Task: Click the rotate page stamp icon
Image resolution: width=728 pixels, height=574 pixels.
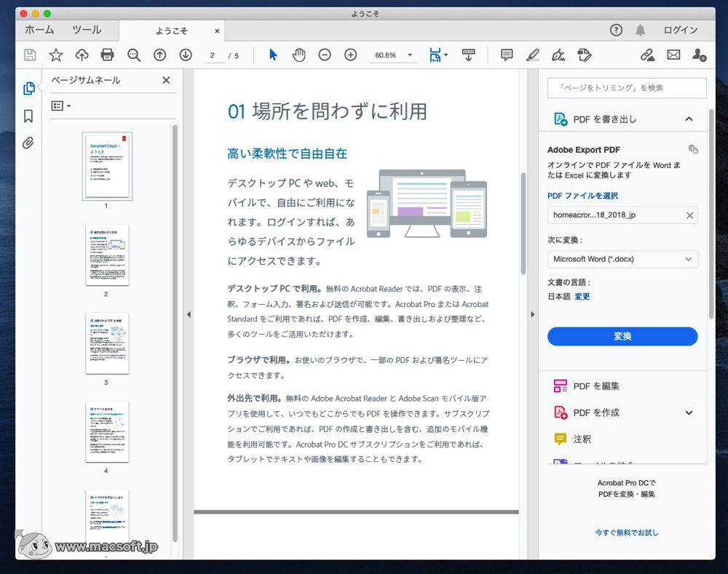Action: click(584, 55)
